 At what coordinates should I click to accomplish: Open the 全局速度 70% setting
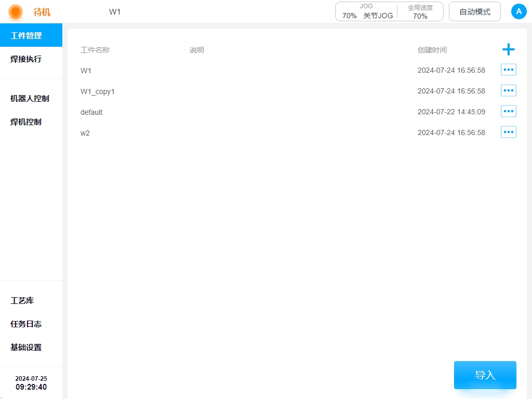(420, 11)
